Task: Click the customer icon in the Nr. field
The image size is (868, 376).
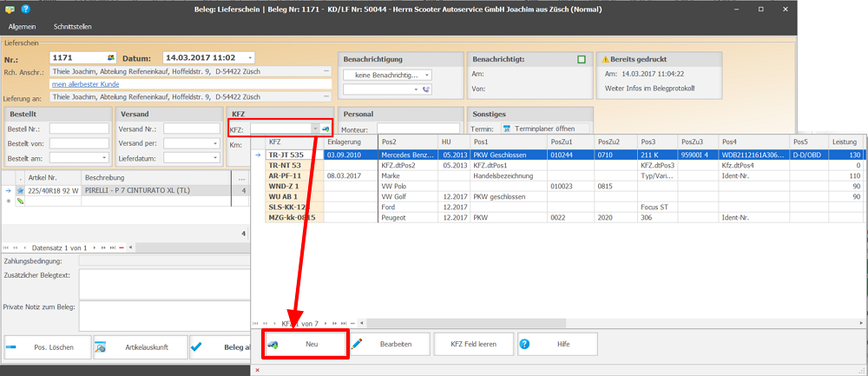Action: click(111, 58)
